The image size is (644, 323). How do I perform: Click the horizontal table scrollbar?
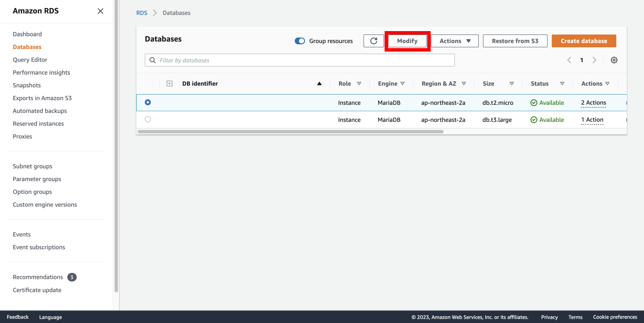(290, 132)
